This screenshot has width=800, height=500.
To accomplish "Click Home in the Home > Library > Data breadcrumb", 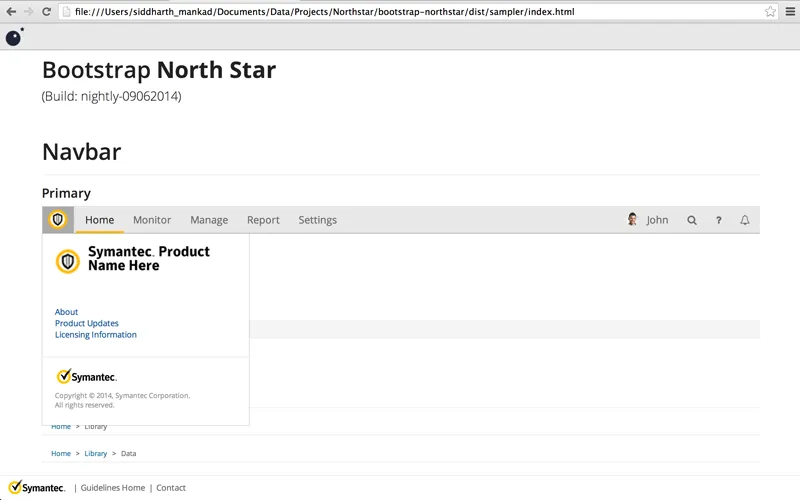I will (61, 453).
